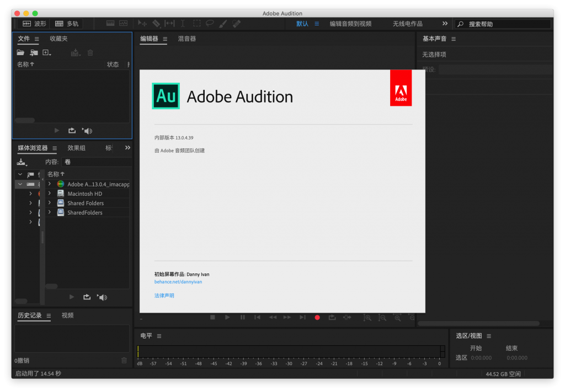The height and width of the screenshot is (392, 565).
Task: Open behance.net/dannyivan link in About dialog
Action: tap(178, 282)
